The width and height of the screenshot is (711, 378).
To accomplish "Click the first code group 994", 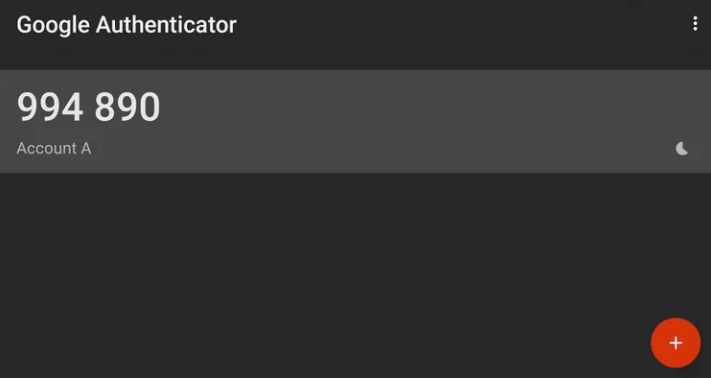I will [x=50, y=107].
